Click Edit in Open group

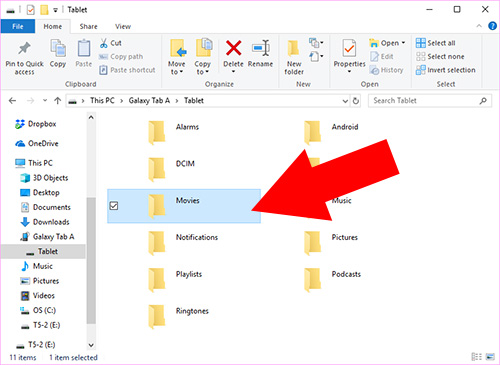382,57
